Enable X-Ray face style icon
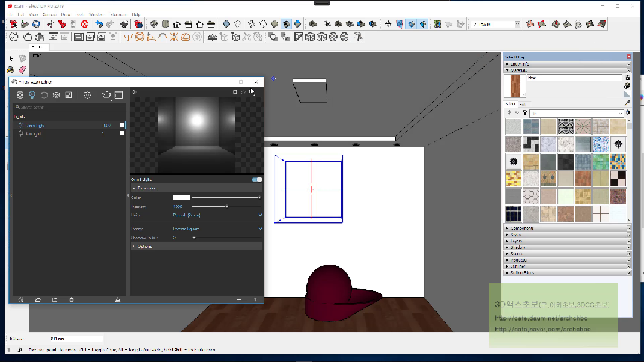The width and height of the screenshot is (644, 362). (226, 24)
